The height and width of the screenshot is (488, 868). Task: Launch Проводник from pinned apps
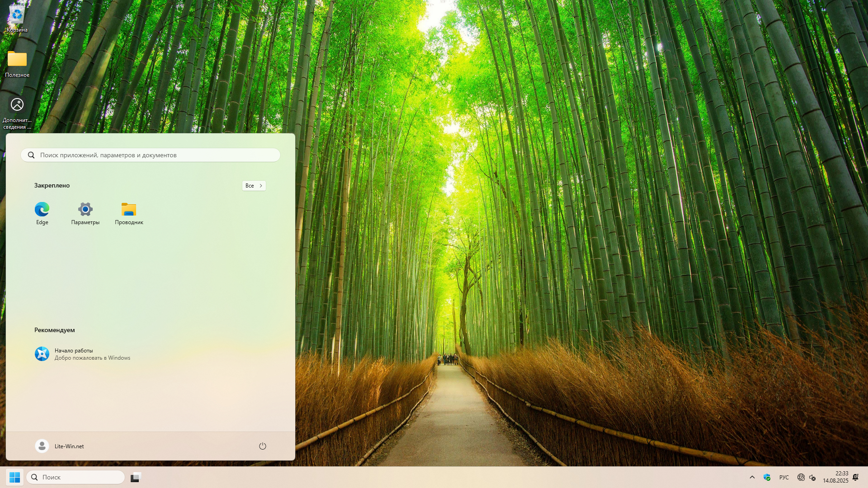pos(129,210)
